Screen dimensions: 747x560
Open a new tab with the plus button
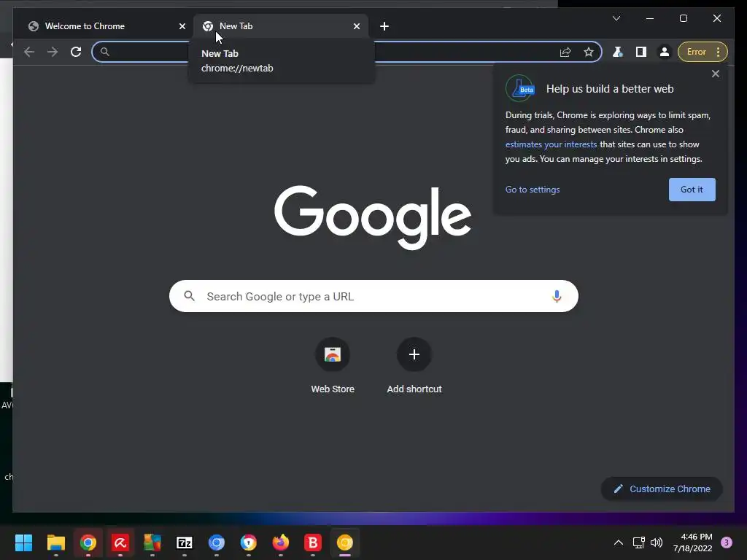(384, 26)
